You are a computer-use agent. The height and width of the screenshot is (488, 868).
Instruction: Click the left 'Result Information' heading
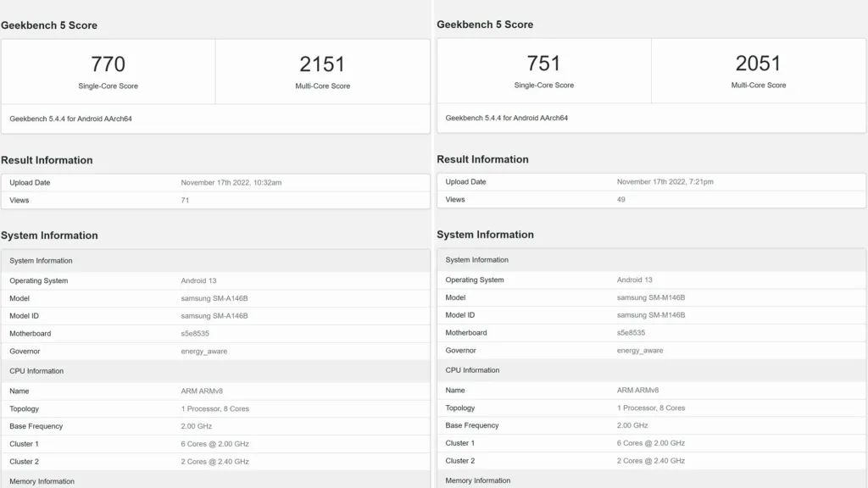click(x=47, y=160)
